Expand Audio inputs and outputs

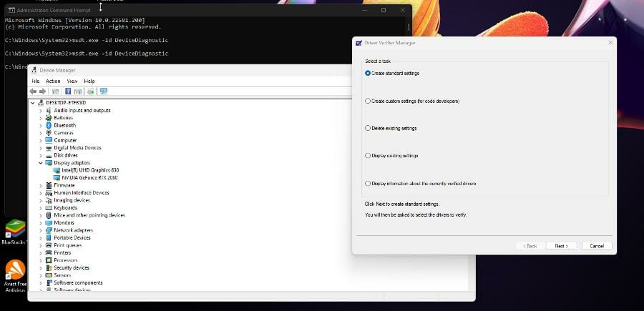40,111
